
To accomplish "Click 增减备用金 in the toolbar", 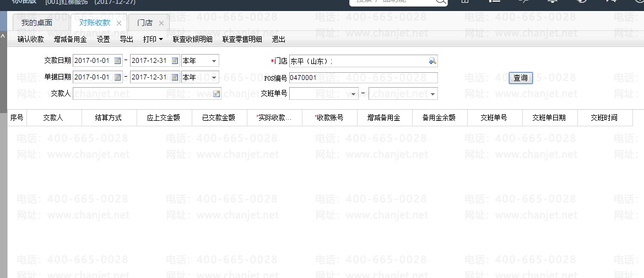I will (x=70, y=40).
